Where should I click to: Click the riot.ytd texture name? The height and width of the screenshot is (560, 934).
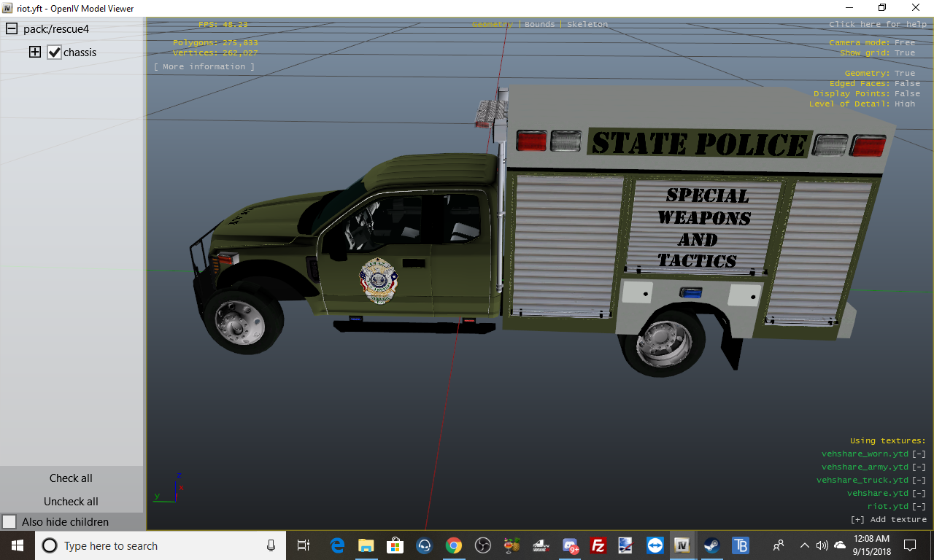(x=888, y=507)
